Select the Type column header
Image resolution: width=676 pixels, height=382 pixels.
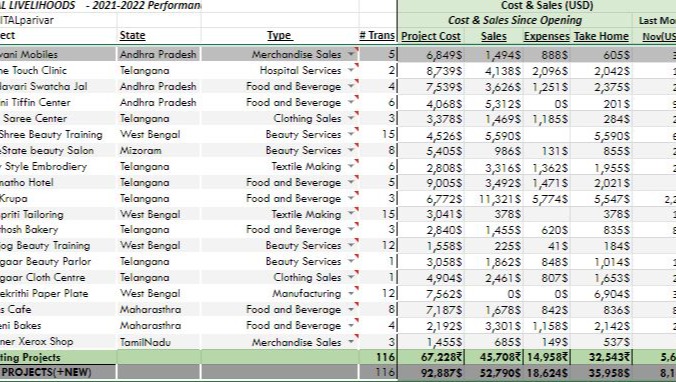point(280,35)
